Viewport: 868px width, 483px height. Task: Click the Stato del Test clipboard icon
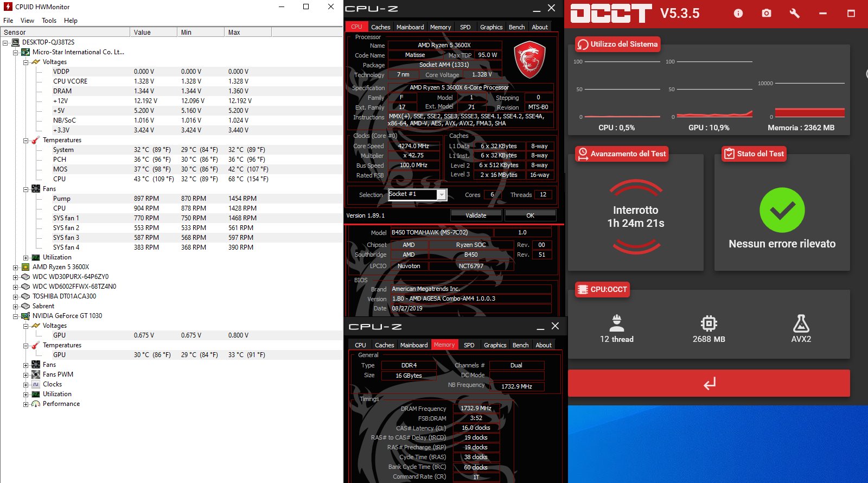point(729,154)
